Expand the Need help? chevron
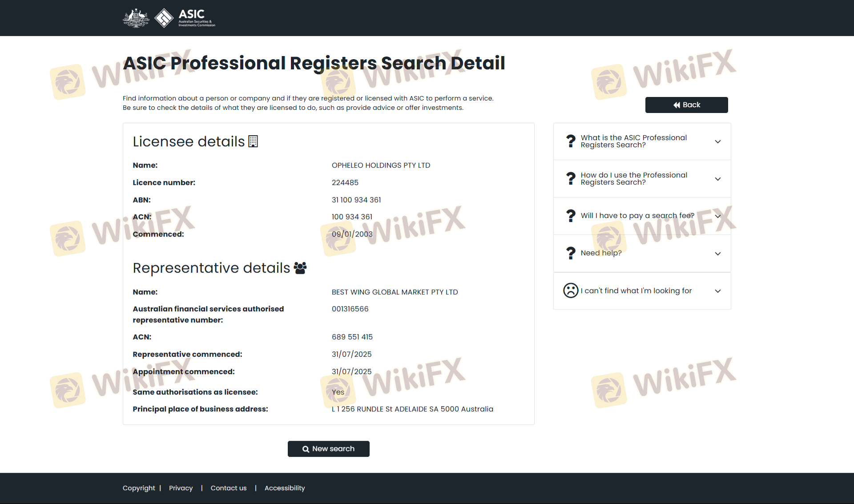This screenshot has height=504, width=854. (x=717, y=254)
